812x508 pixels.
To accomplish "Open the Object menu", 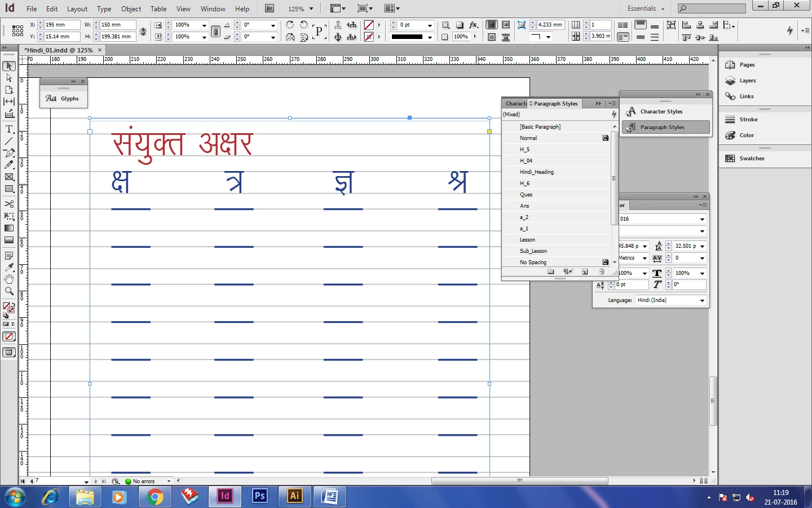I will (x=131, y=9).
